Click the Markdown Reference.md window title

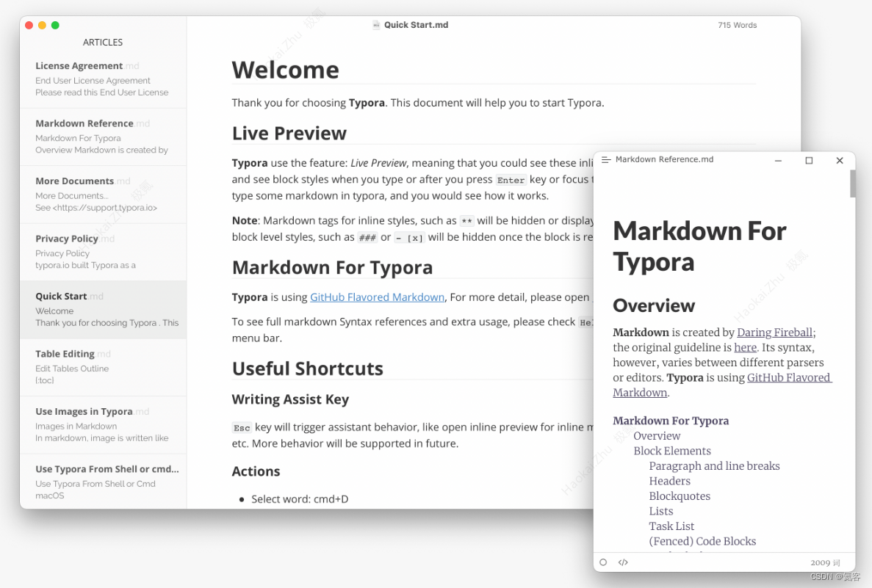pyautogui.click(x=664, y=159)
